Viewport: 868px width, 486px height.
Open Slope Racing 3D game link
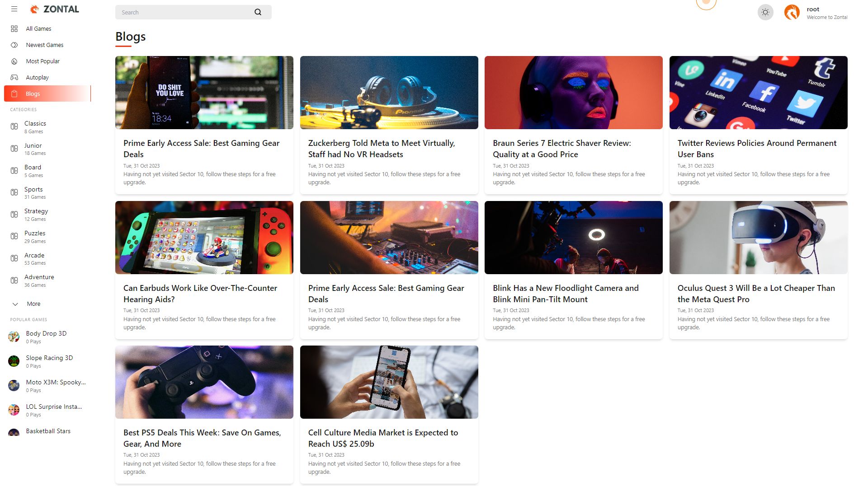[x=49, y=358]
